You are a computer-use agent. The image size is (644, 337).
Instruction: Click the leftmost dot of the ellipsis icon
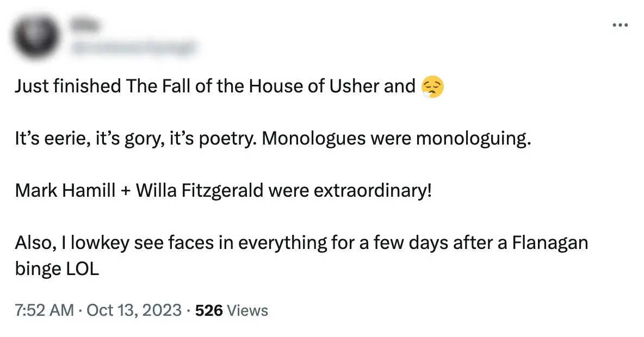pyautogui.click(x=614, y=24)
